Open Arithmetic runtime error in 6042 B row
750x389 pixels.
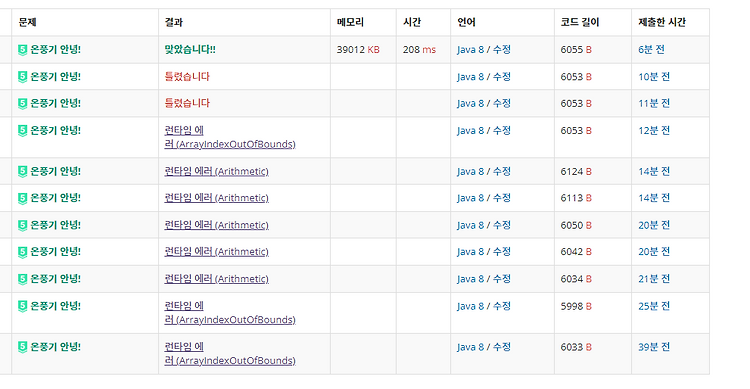[216, 252]
